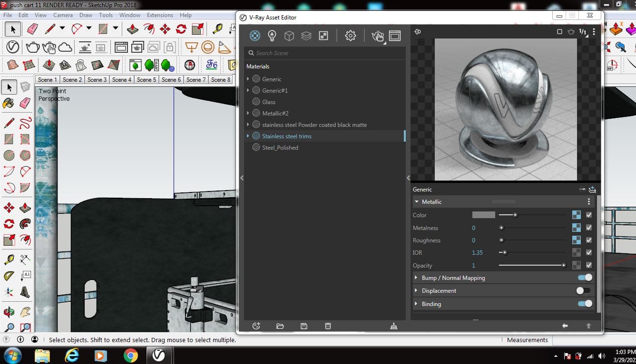Open Geometry category cube icon
The image size is (636, 364).
coord(289,36)
